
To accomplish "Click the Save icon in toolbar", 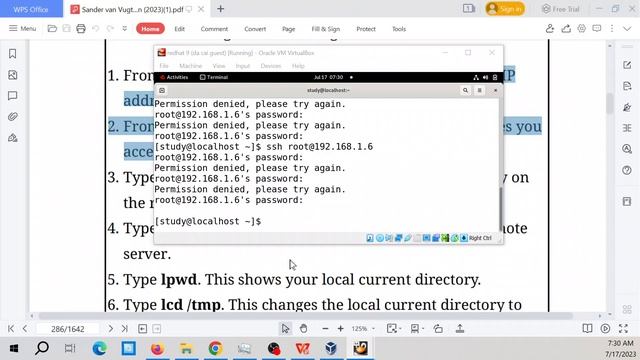I will (x=67, y=29).
